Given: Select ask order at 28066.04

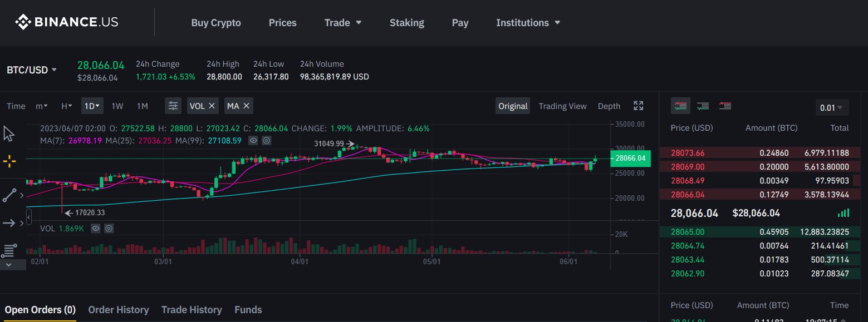Looking at the screenshot, I should (760, 194).
